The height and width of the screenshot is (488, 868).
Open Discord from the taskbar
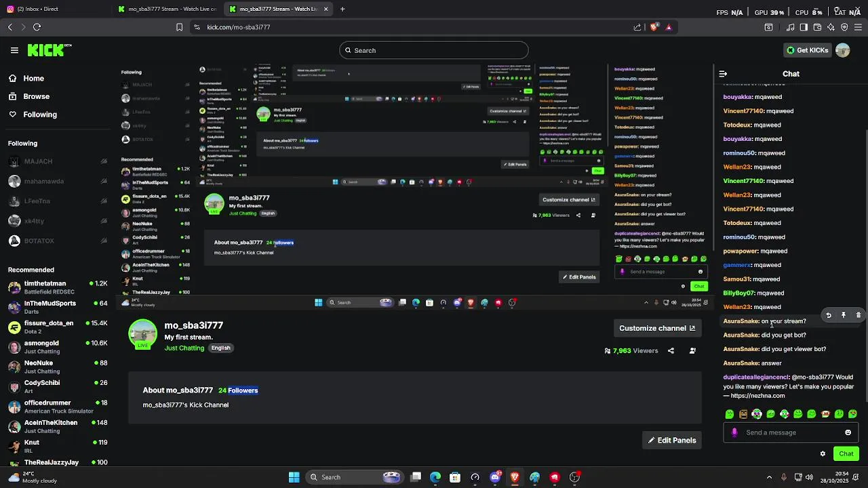tap(495, 477)
